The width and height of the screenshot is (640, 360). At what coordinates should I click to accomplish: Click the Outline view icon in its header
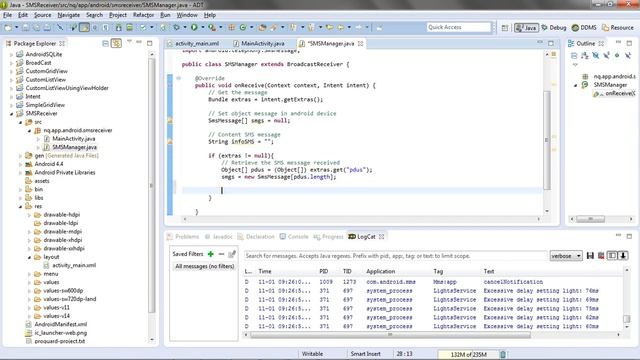571,43
